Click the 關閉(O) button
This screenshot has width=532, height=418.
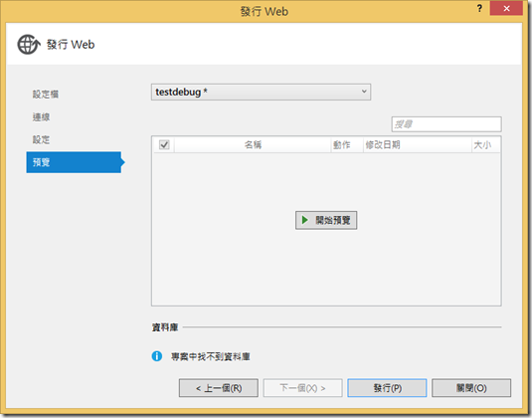[x=471, y=388]
